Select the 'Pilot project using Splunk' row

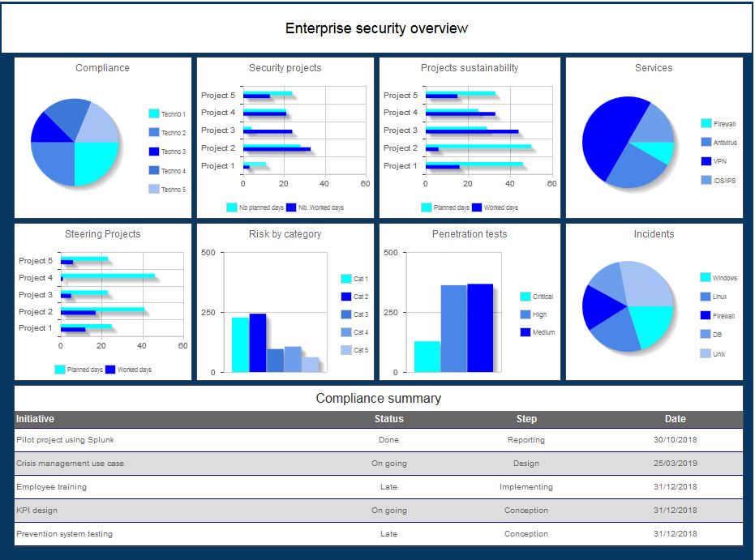379,440
